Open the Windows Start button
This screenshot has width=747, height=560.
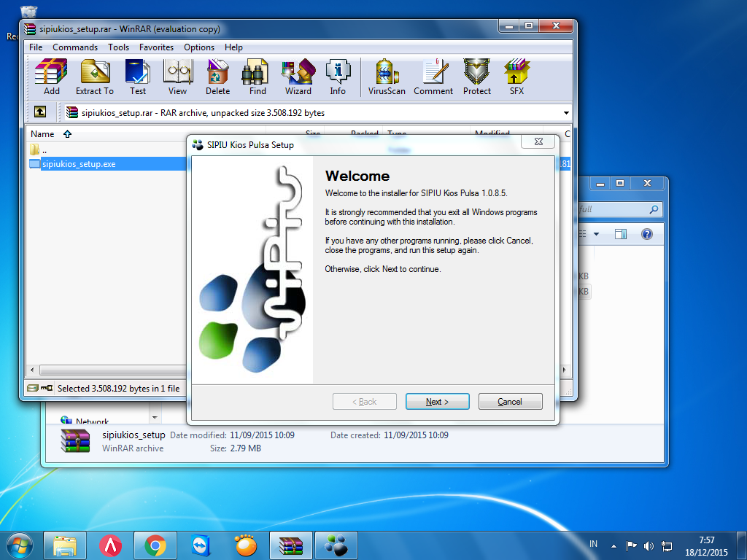[x=20, y=545]
